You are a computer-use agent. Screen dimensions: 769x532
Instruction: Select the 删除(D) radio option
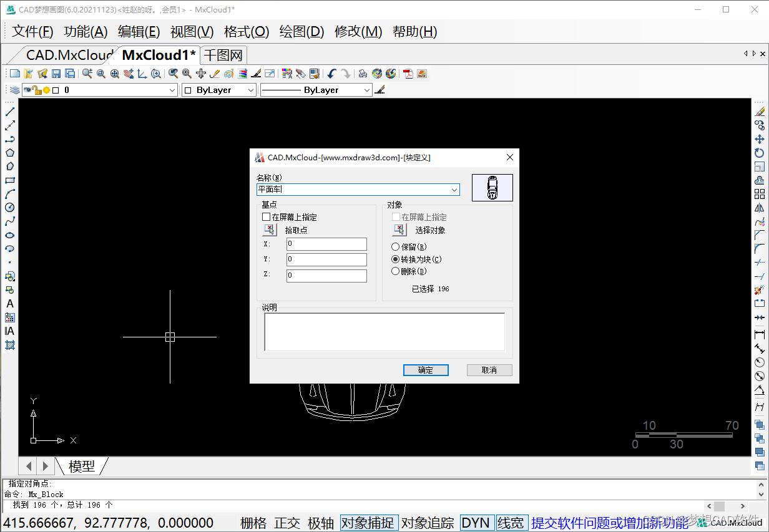pos(395,271)
